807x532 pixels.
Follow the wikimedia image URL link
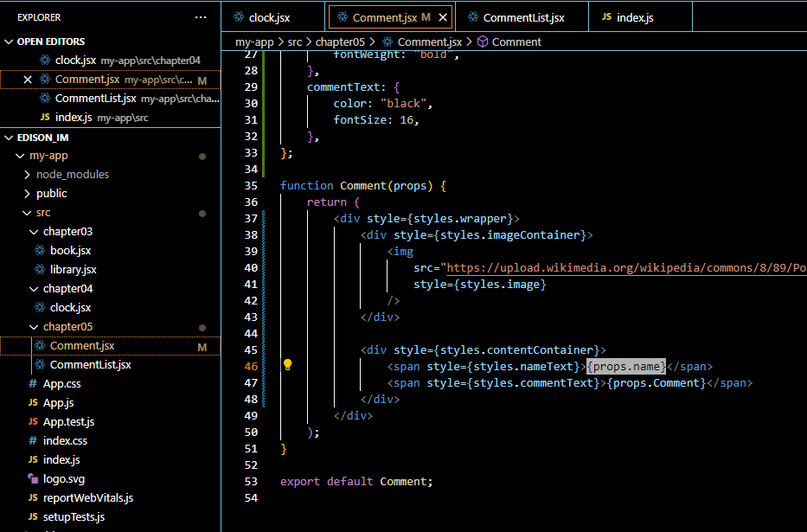click(626, 267)
